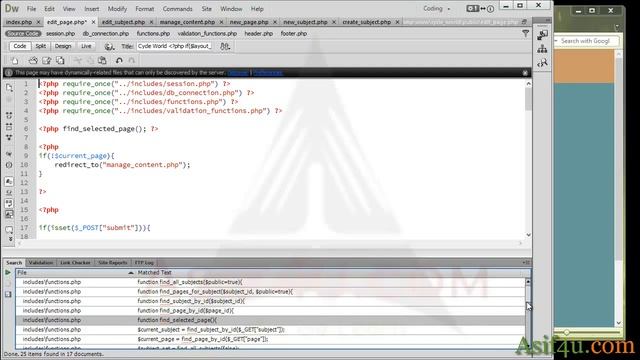This screenshot has width=640, height=360.
Task: Open the Site menu
Action: click(207, 9)
